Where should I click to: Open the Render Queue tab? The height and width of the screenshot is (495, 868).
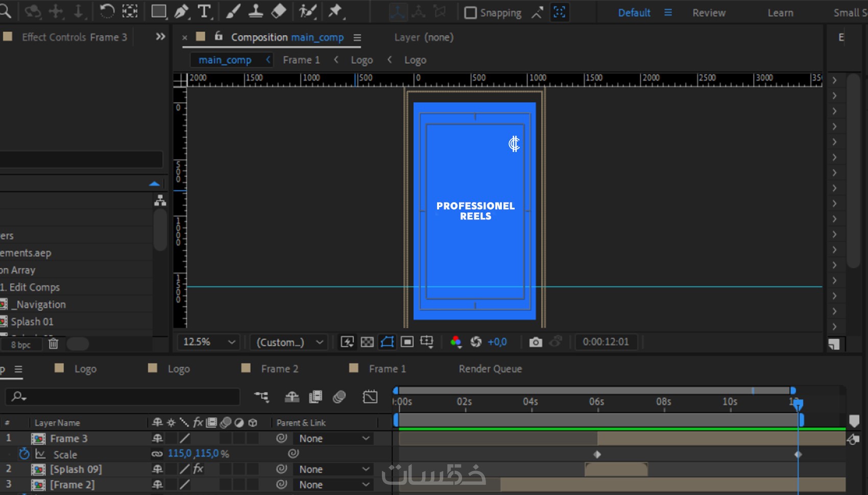click(490, 368)
